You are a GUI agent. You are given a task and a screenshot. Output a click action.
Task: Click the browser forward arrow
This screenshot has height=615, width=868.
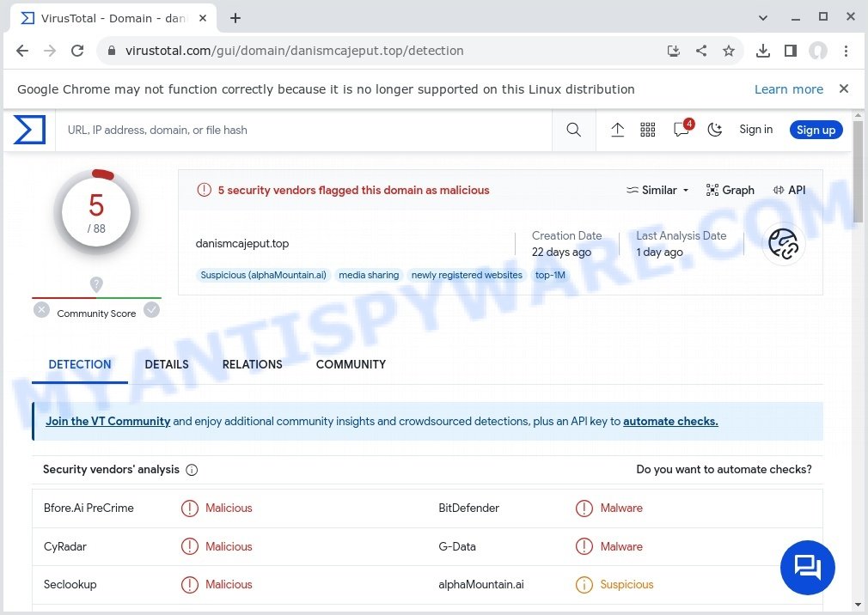pos(50,51)
